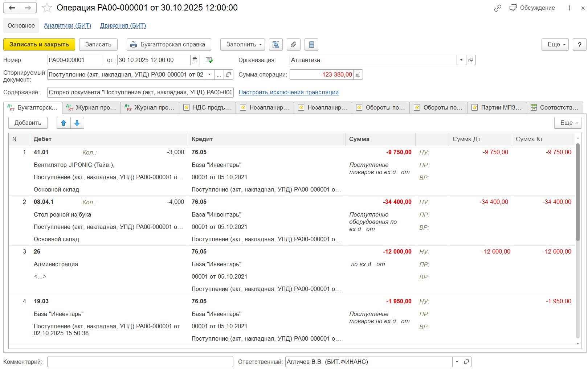Move selected row up with arrow
Image resolution: width=588 pixels, height=370 pixels.
64,123
